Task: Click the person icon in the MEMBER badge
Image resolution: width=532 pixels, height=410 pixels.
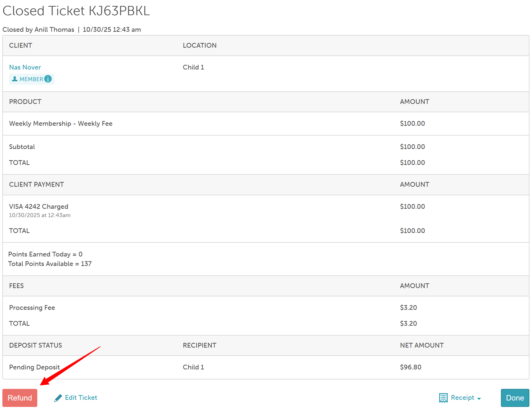Action: tap(15, 79)
